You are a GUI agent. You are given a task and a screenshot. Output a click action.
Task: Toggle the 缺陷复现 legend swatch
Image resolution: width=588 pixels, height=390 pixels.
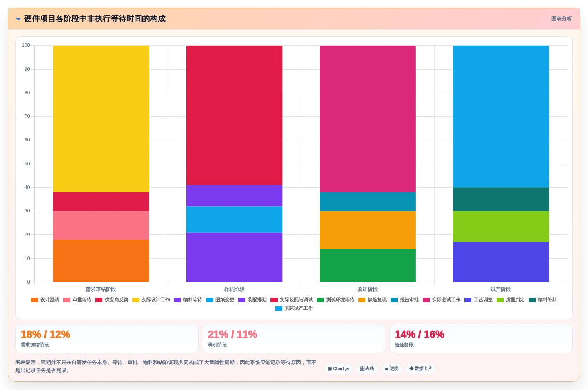tap(362, 300)
